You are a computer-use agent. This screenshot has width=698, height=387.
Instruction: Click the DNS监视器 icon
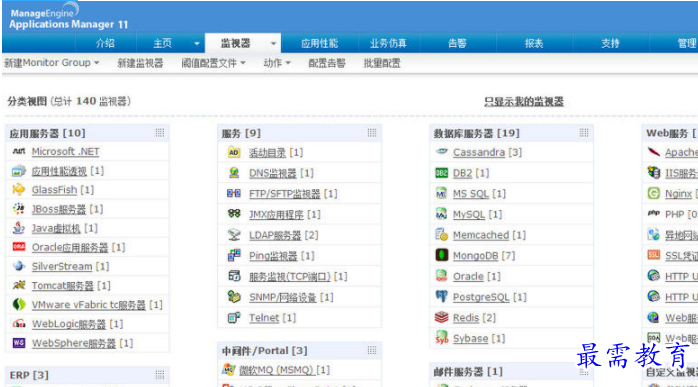pyautogui.click(x=234, y=173)
